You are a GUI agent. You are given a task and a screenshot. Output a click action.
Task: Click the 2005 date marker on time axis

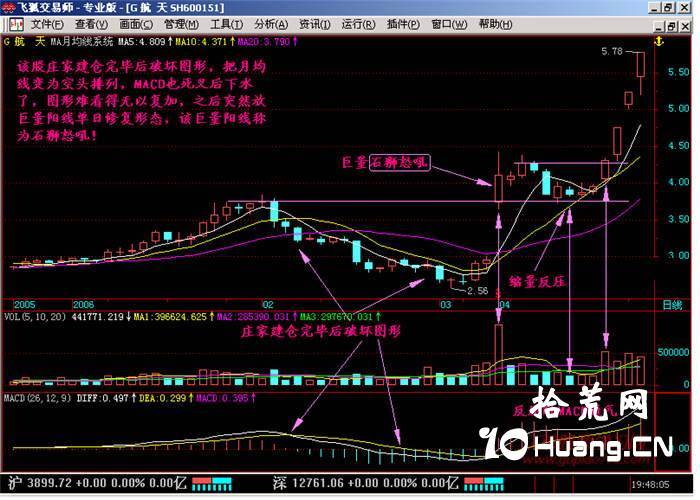point(24,304)
